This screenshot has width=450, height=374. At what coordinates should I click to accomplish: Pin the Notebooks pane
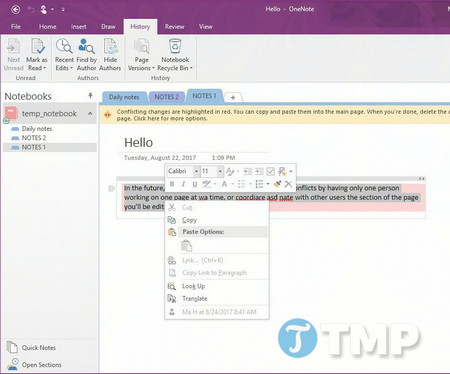click(x=90, y=96)
